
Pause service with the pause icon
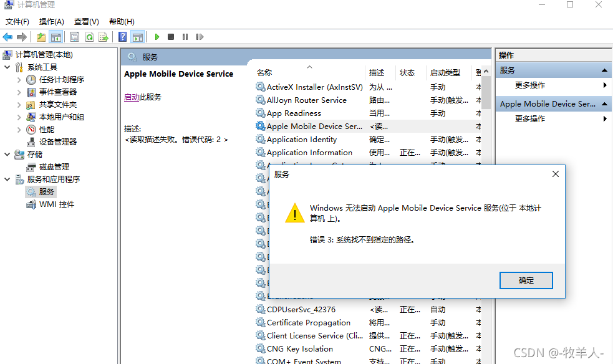[185, 37]
